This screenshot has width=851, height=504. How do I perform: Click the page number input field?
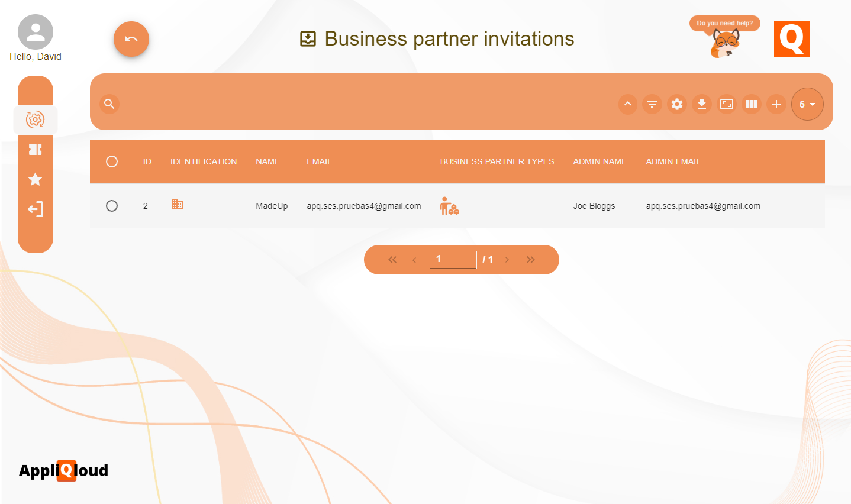point(453,260)
